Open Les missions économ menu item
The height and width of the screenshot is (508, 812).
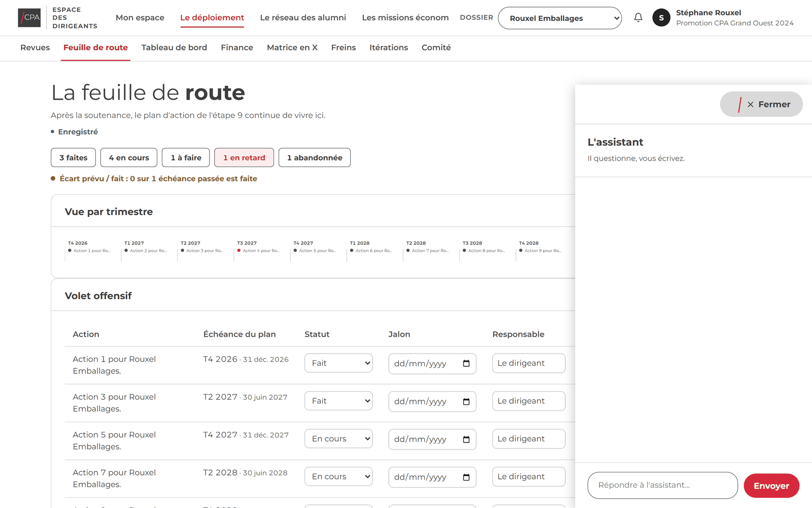405,18
